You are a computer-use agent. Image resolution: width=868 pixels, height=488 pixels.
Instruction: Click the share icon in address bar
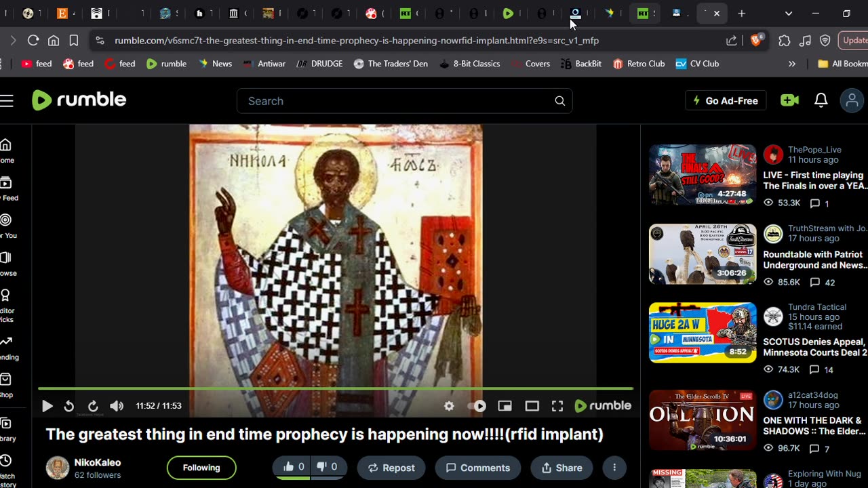732,41
